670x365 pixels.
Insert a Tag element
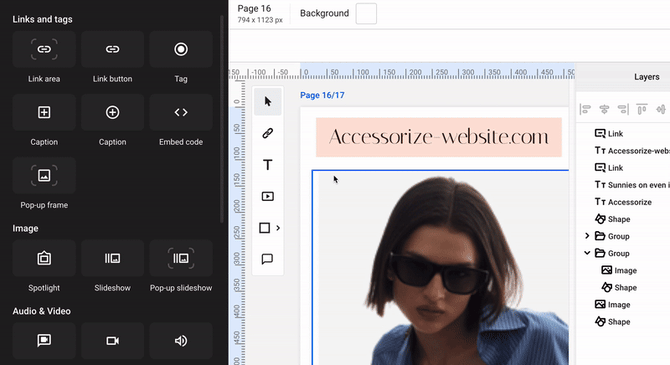point(181,49)
